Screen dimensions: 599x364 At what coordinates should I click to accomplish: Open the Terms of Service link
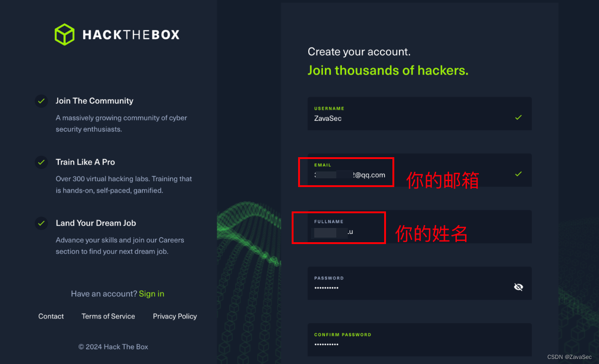tap(108, 316)
